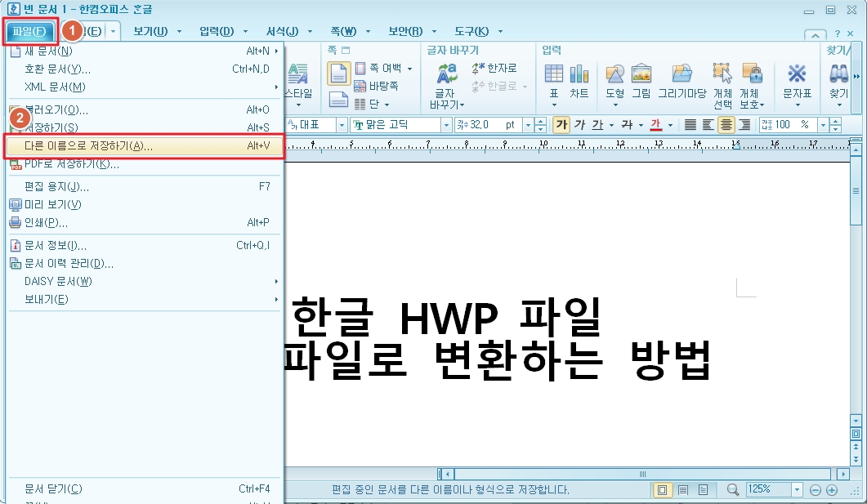Viewport: 867px width, 504px height.
Task: Toggle underline formatting
Action: click(x=596, y=124)
